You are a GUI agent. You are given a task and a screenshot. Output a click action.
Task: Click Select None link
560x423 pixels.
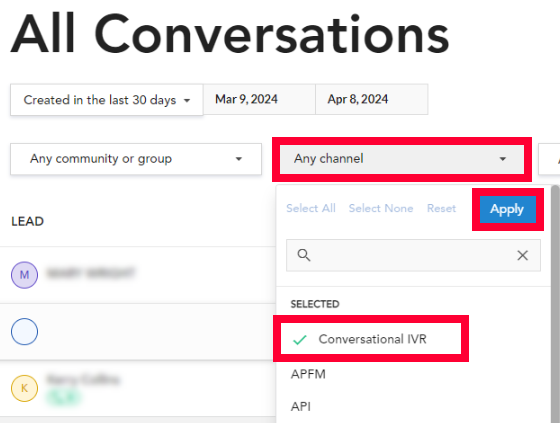[x=381, y=208]
